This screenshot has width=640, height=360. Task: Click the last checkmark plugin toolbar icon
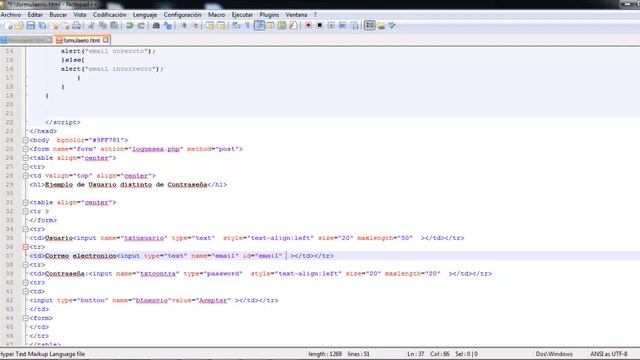[392, 26]
